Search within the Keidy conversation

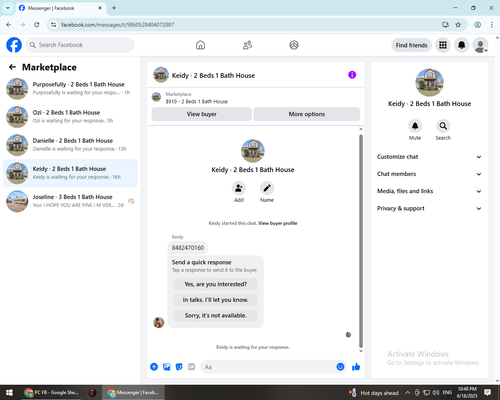click(x=443, y=126)
